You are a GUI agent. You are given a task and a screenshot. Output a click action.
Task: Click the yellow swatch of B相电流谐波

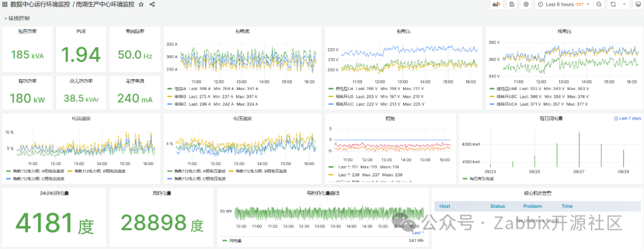coord(69,170)
